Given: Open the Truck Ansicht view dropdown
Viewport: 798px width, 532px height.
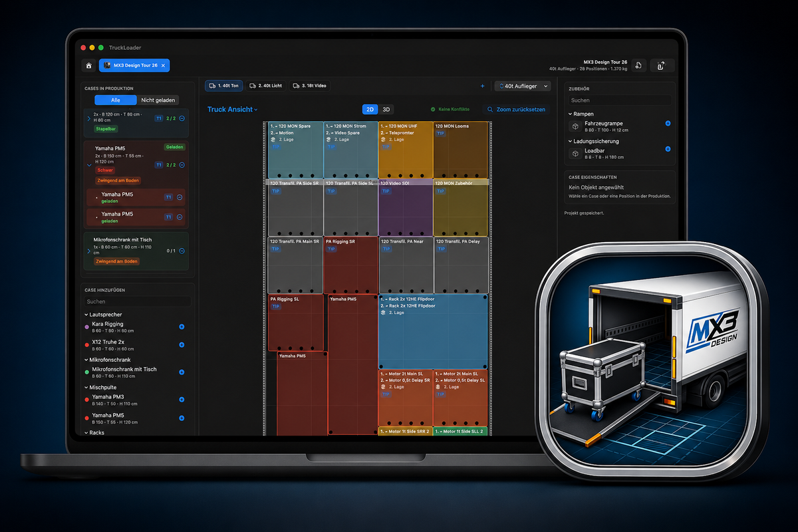Looking at the screenshot, I should tap(232, 110).
